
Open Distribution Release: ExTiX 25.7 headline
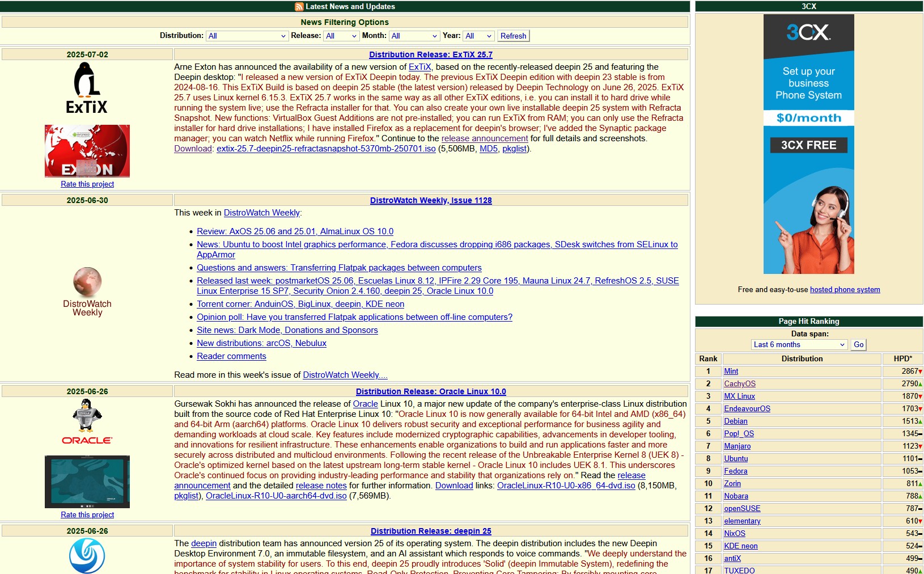point(430,54)
